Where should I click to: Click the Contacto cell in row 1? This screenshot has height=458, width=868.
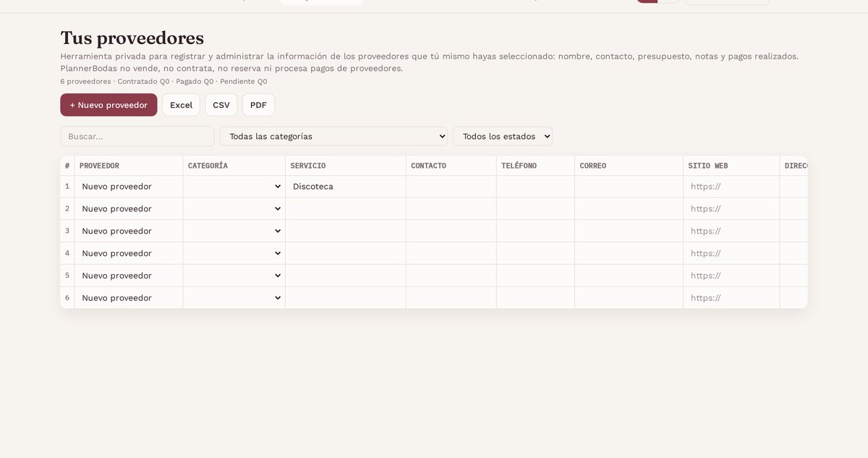click(x=451, y=187)
